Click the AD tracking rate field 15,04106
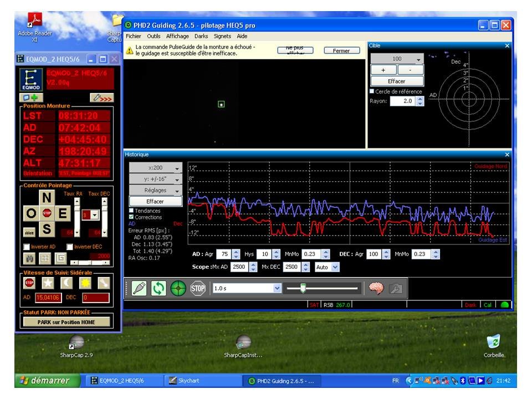532x399 pixels. pyautogui.click(x=48, y=298)
